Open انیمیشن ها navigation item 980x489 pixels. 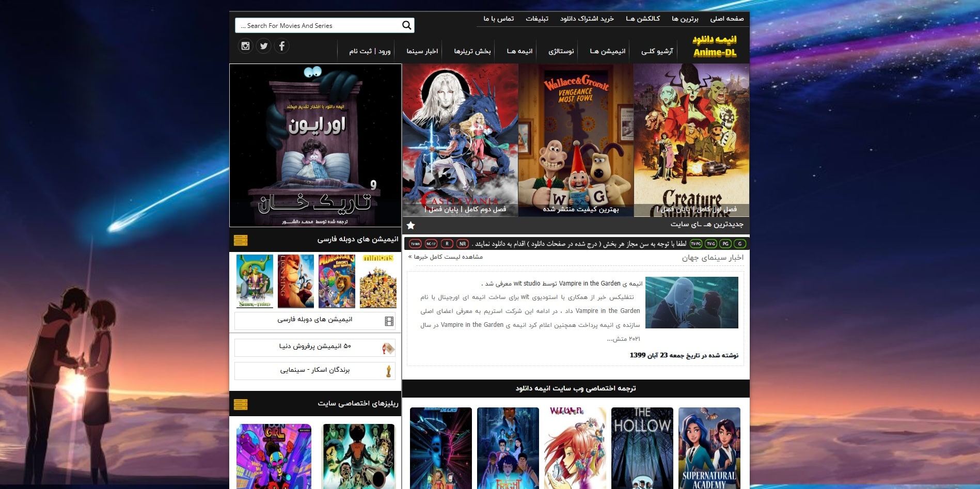608,51
